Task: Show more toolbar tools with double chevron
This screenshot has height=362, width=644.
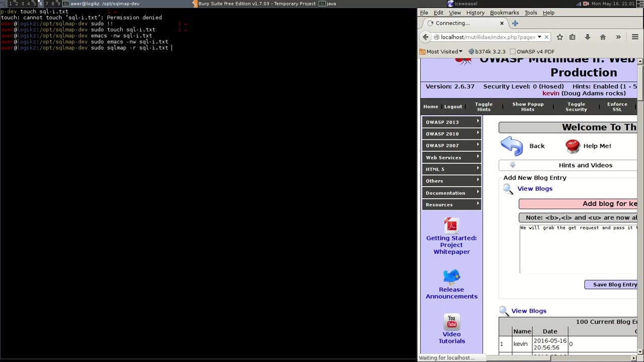Action: pos(618,37)
